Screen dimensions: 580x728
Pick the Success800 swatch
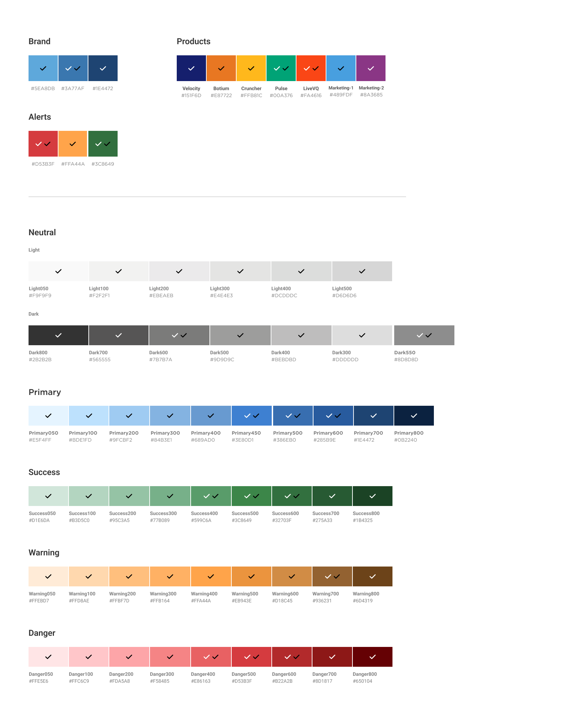[373, 496]
